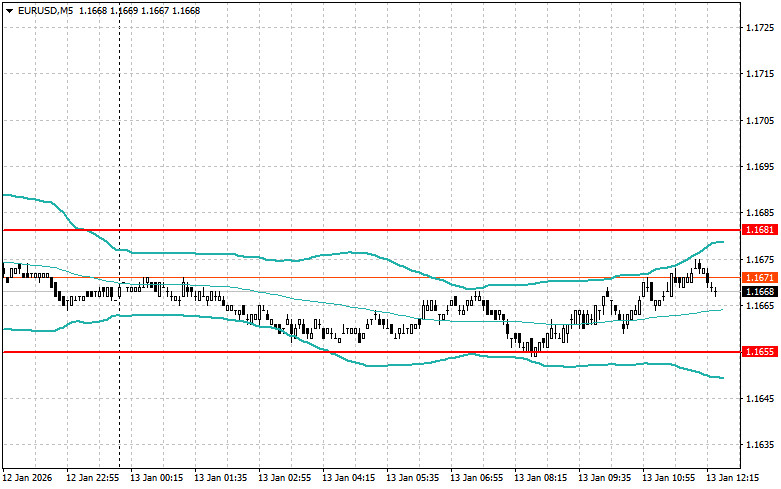Select the orange 1.1671 price level label
The image size is (781, 489).
click(759, 277)
